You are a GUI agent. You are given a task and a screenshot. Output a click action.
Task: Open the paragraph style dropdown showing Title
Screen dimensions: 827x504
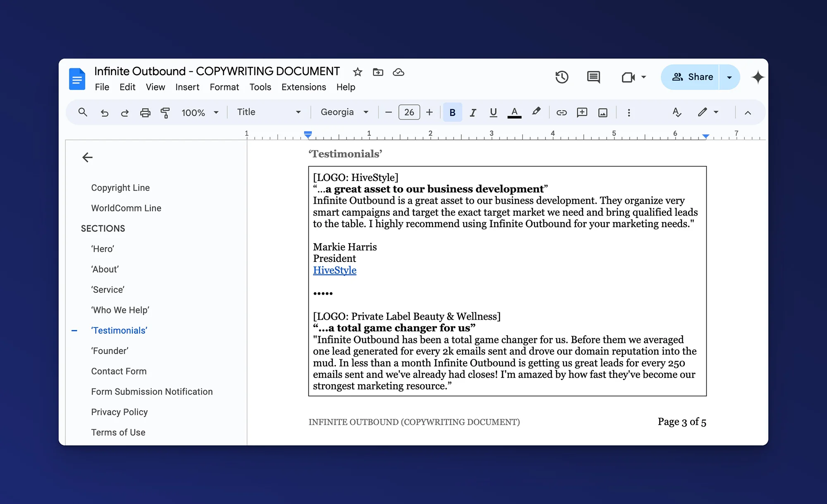(269, 112)
